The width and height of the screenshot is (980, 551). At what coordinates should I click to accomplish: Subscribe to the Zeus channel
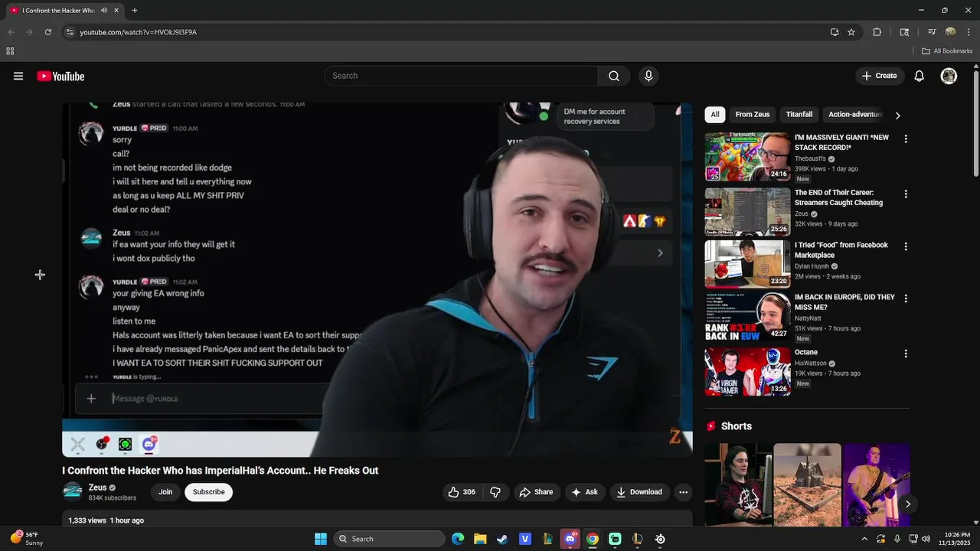tap(208, 492)
